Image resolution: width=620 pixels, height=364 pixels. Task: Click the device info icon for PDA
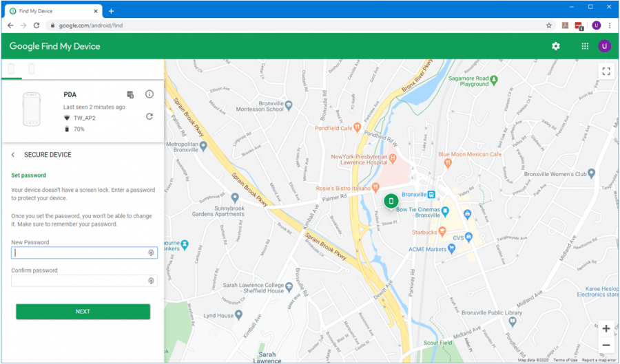pyautogui.click(x=149, y=94)
